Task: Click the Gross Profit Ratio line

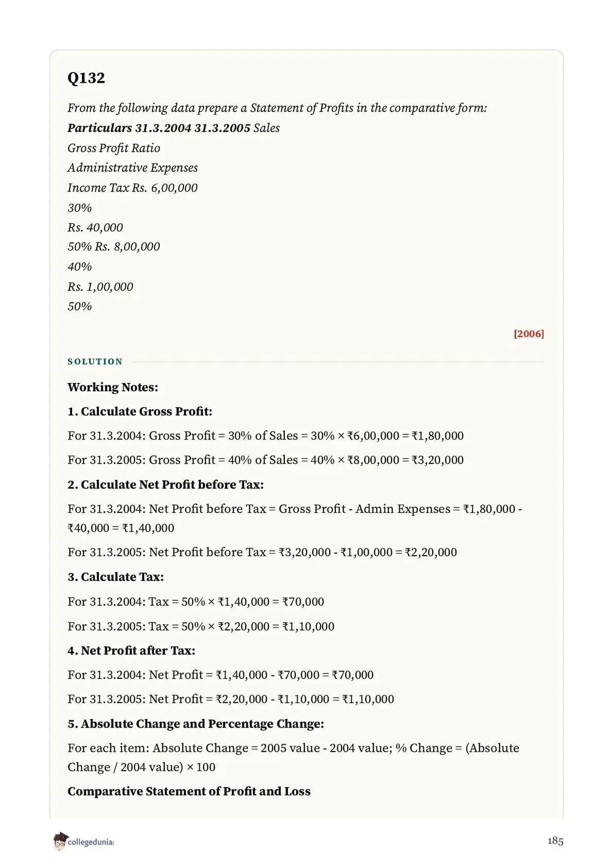Action: [x=114, y=148]
